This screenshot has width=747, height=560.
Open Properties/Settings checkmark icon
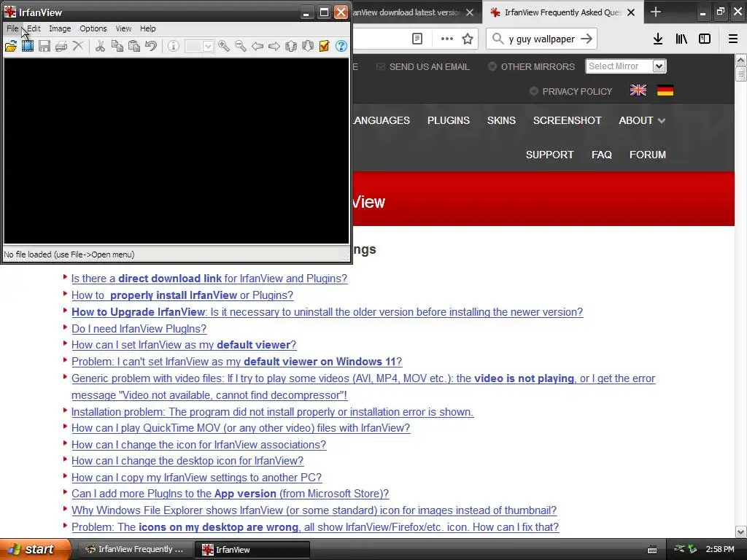[x=325, y=46]
